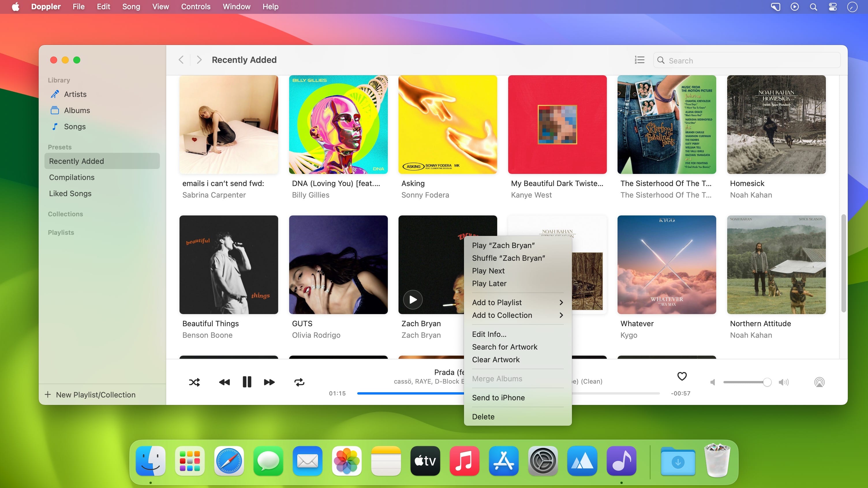Viewport: 868px width, 488px height.
Task: Click the Sabrina Carpenter artist name
Action: click(214, 195)
